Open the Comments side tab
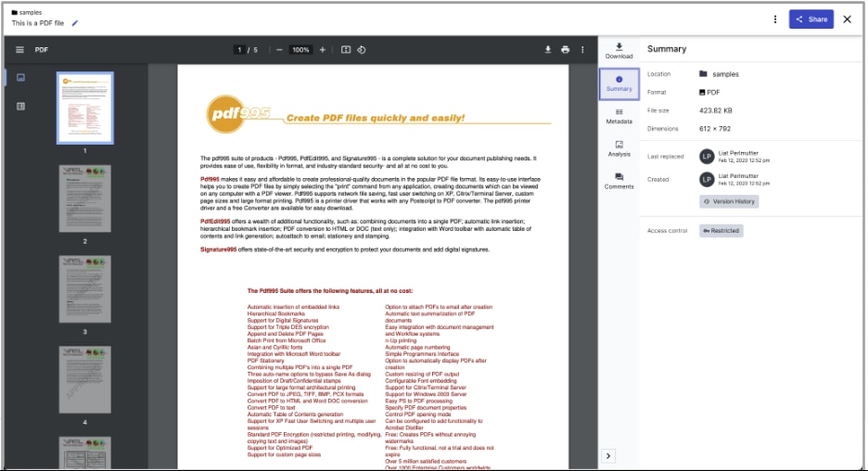This screenshot has width=868, height=471. 619,182
